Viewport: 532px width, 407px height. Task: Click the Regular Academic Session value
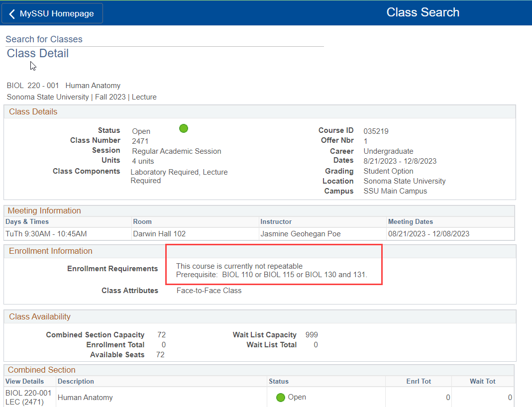coord(177,151)
